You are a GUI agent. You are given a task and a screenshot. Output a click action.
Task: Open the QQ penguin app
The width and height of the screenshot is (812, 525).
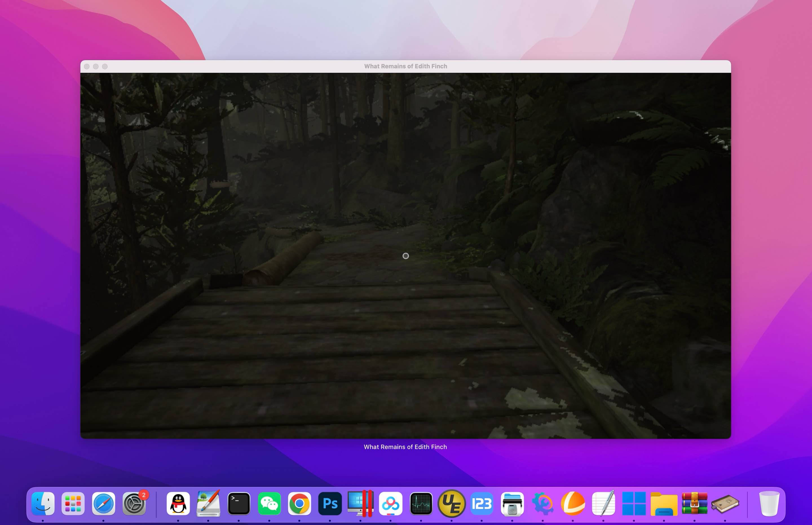point(178,503)
